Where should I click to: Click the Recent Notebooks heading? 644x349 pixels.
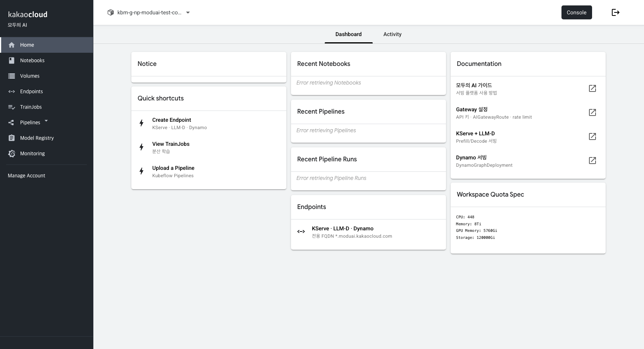tap(324, 64)
